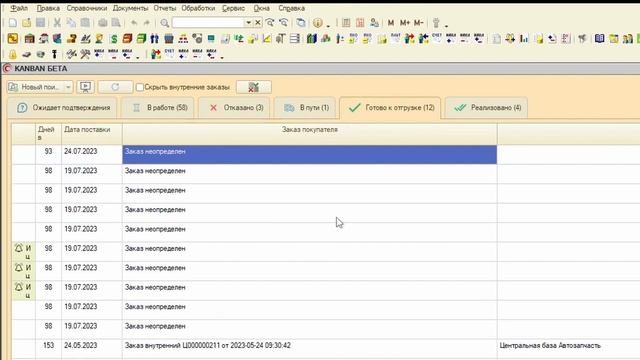Viewport: 640px width, 360px height.
Task: Expand dropdown arrow beside the info icon
Action: point(328,25)
